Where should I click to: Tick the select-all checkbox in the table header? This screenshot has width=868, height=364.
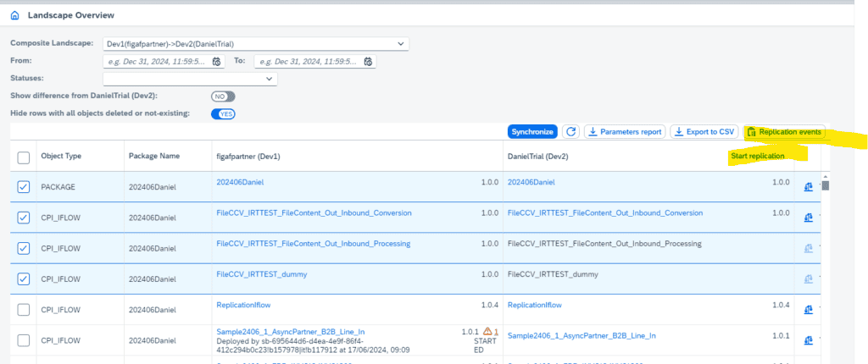23,157
